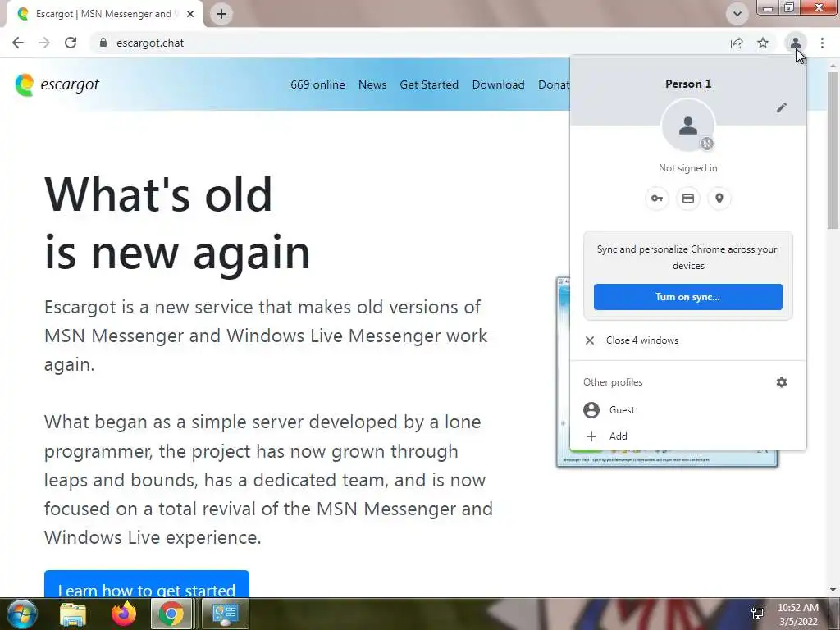Open saved passwords key icon
Screen dimensions: 840x630
(x=657, y=199)
